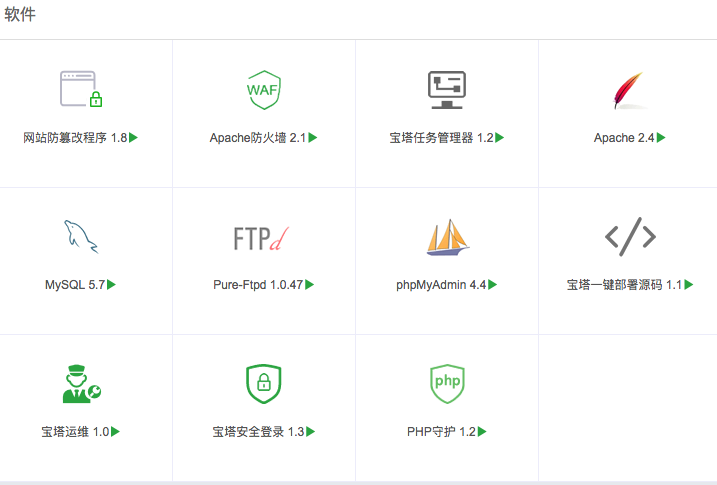Click the 软件 section heading

pyautogui.click(x=20, y=14)
